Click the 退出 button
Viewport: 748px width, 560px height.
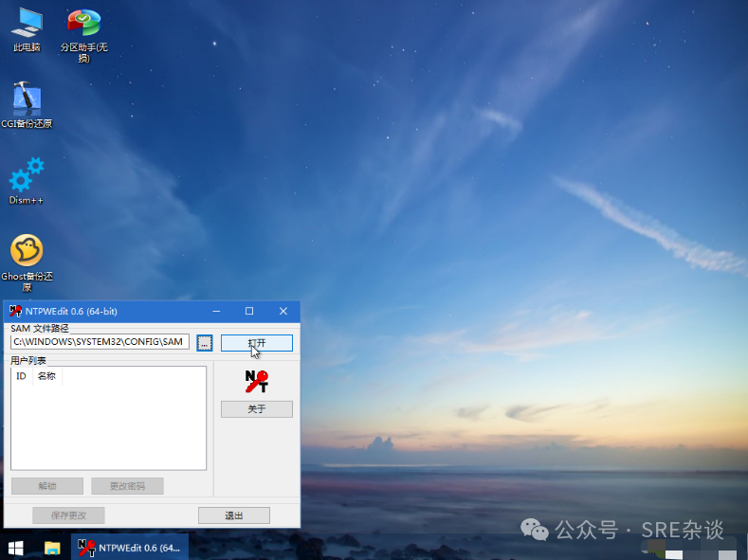click(x=233, y=515)
